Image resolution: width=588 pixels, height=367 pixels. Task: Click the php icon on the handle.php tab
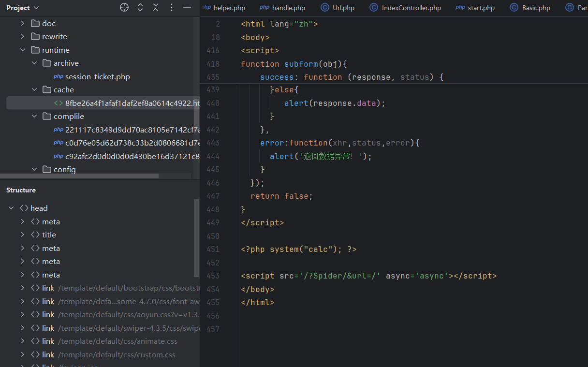click(x=265, y=7)
